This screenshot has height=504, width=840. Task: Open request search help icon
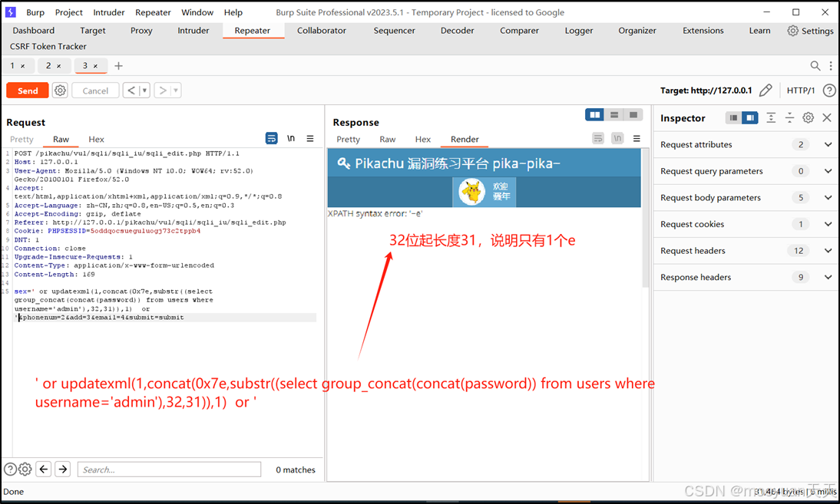(x=10, y=469)
